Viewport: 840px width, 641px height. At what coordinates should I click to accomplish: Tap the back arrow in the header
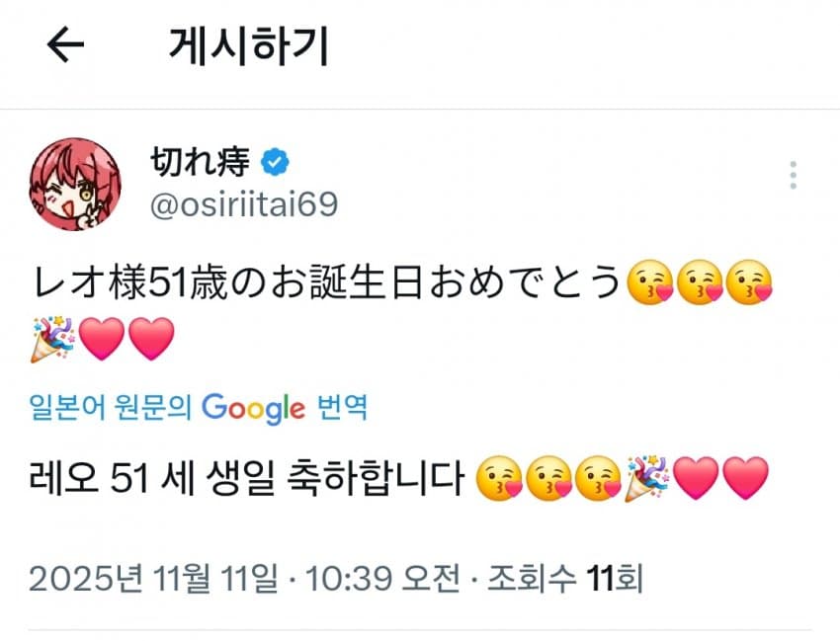click(66, 46)
